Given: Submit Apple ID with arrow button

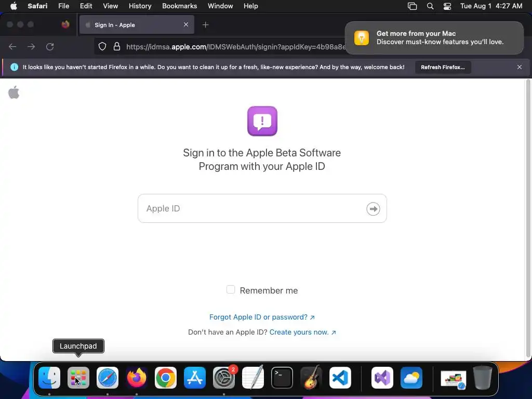Looking at the screenshot, I should pyautogui.click(x=373, y=209).
